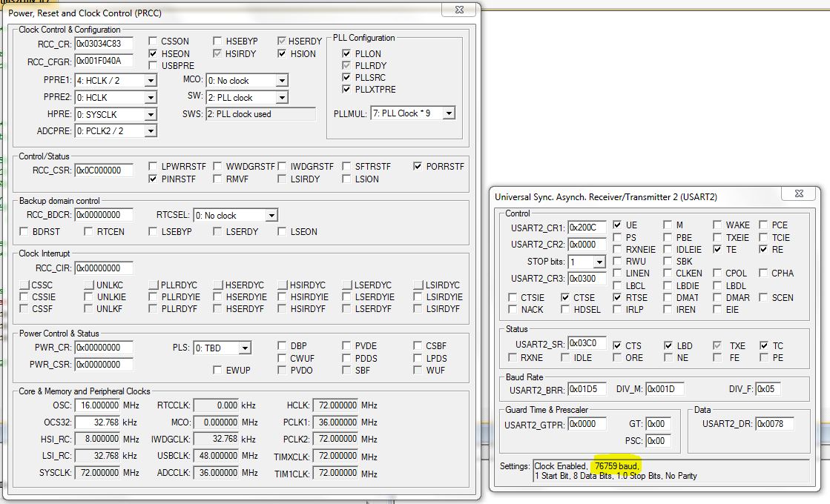Open the PLLMUL dropdown
This screenshot has height=504, width=830.
448,113
